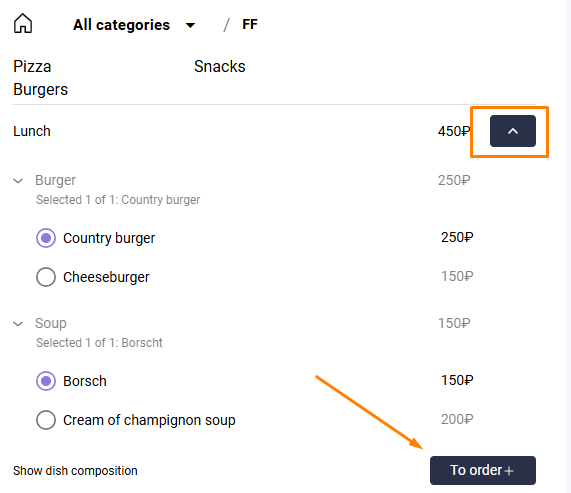This screenshot has height=493, width=571.
Task: Click the All categories label
Action: click(x=121, y=25)
